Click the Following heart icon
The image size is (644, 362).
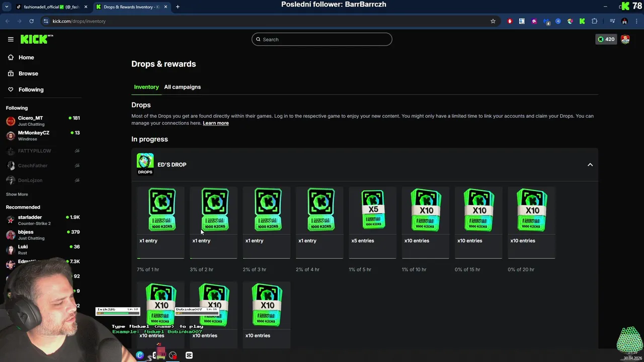(x=11, y=89)
